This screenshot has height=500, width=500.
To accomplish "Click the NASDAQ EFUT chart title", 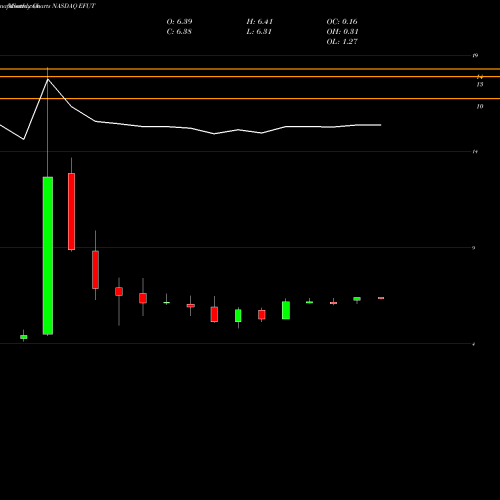I will (x=74, y=6).
